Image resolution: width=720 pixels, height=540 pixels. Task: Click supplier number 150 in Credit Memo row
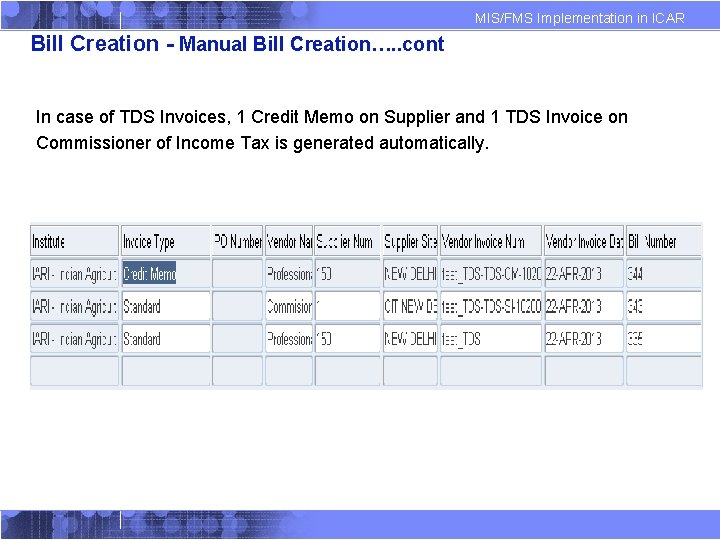point(348,274)
